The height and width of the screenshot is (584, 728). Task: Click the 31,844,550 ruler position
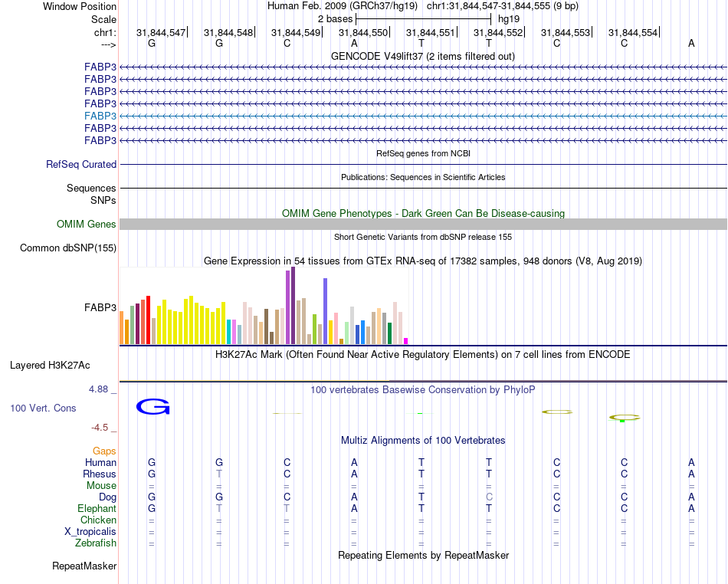(362, 32)
